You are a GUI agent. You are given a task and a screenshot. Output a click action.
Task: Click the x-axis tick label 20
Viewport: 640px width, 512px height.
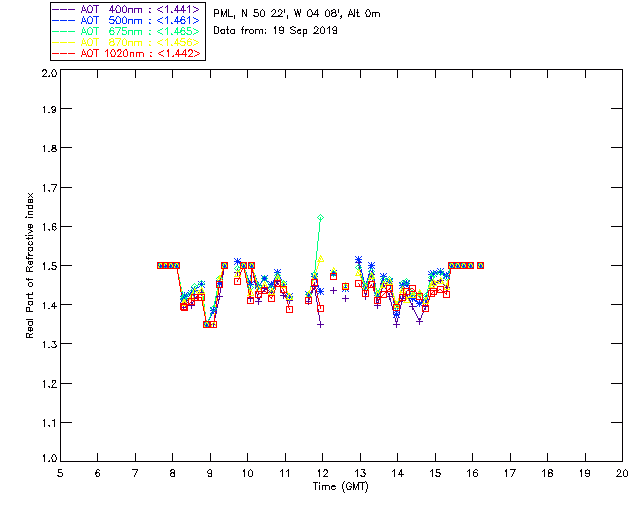tap(622, 473)
